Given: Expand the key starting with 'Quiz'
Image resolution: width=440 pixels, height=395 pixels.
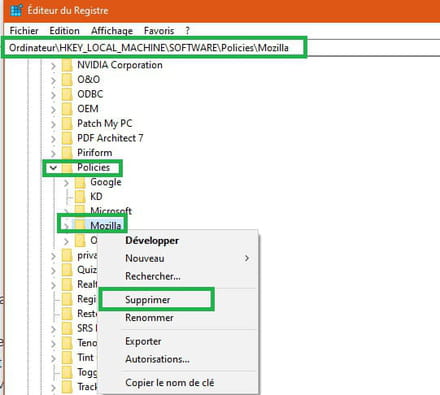Looking at the screenshot, I should [x=53, y=271].
